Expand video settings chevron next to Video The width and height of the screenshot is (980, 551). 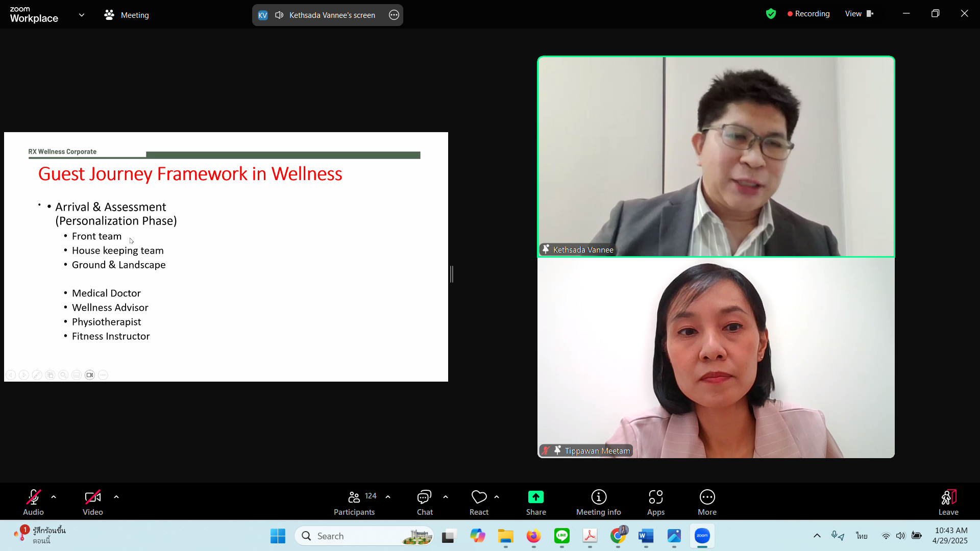(116, 497)
